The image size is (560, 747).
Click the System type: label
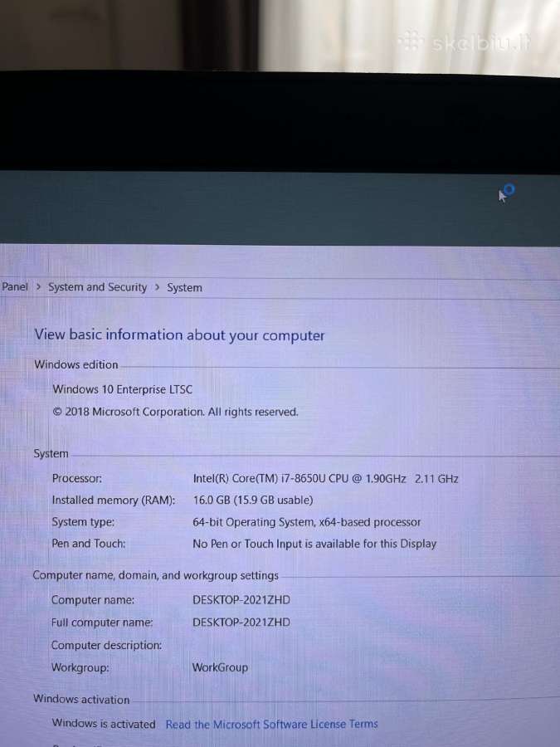pos(83,522)
